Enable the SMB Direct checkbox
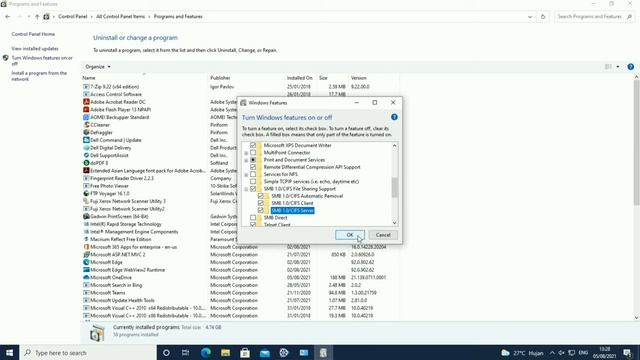This screenshot has width=640, height=360. (253, 218)
